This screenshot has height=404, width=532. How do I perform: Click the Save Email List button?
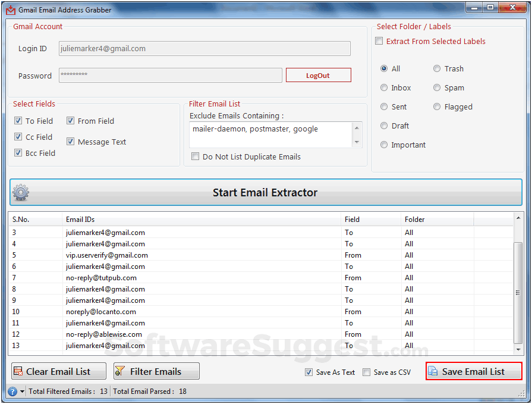coord(474,371)
